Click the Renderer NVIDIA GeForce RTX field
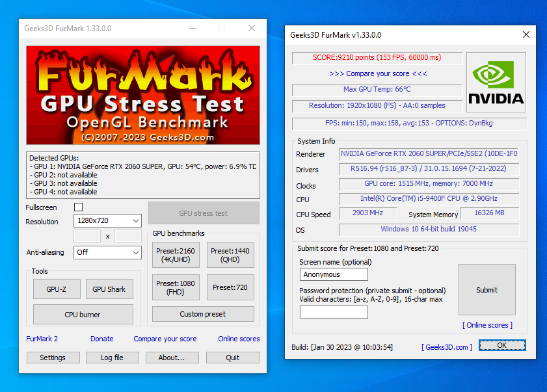This screenshot has height=392, width=547. (429, 154)
